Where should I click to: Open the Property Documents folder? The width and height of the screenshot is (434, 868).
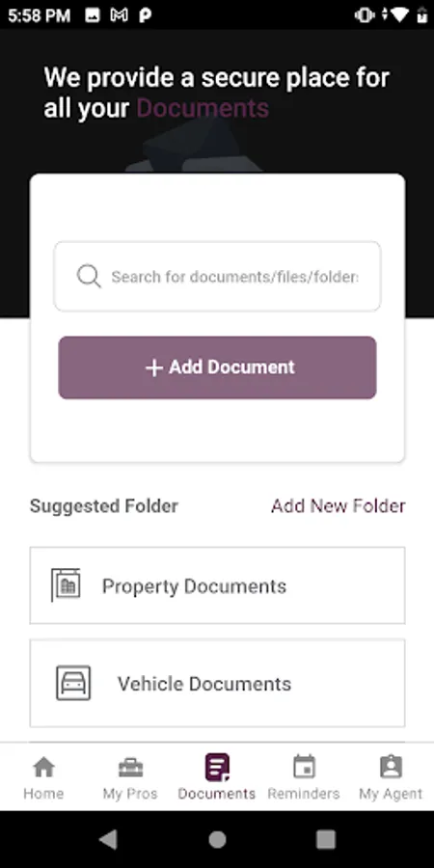tap(217, 585)
